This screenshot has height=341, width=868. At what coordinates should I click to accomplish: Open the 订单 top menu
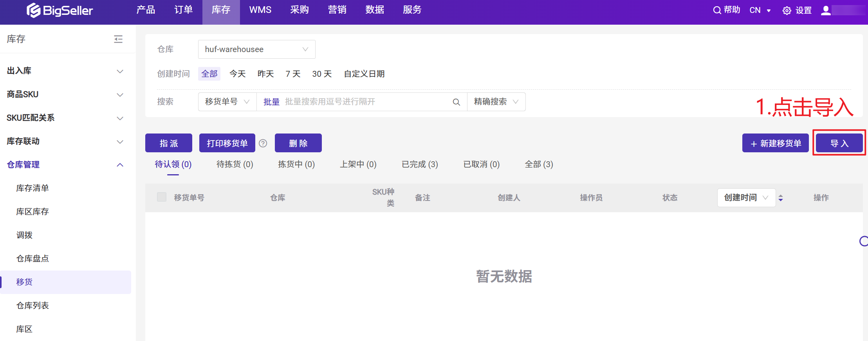tap(183, 10)
